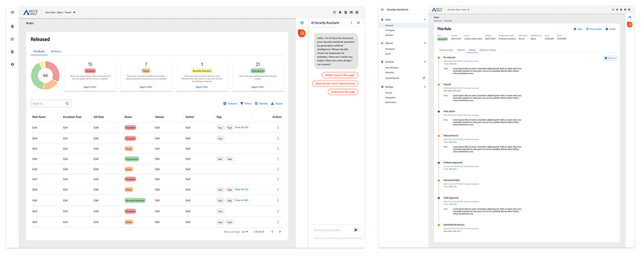This screenshot has width=644, height=256.
Task: Switch to the All Rules tab
Action: (56, 52)
